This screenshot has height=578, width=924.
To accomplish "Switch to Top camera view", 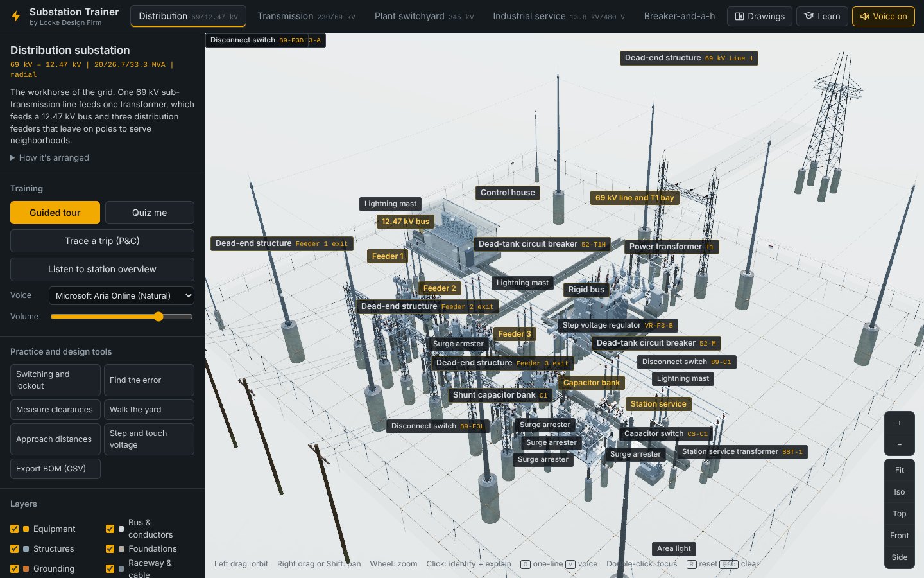I will tap(900, 514).
